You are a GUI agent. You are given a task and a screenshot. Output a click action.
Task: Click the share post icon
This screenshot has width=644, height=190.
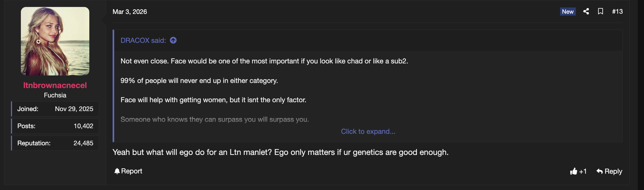[586, 11]
